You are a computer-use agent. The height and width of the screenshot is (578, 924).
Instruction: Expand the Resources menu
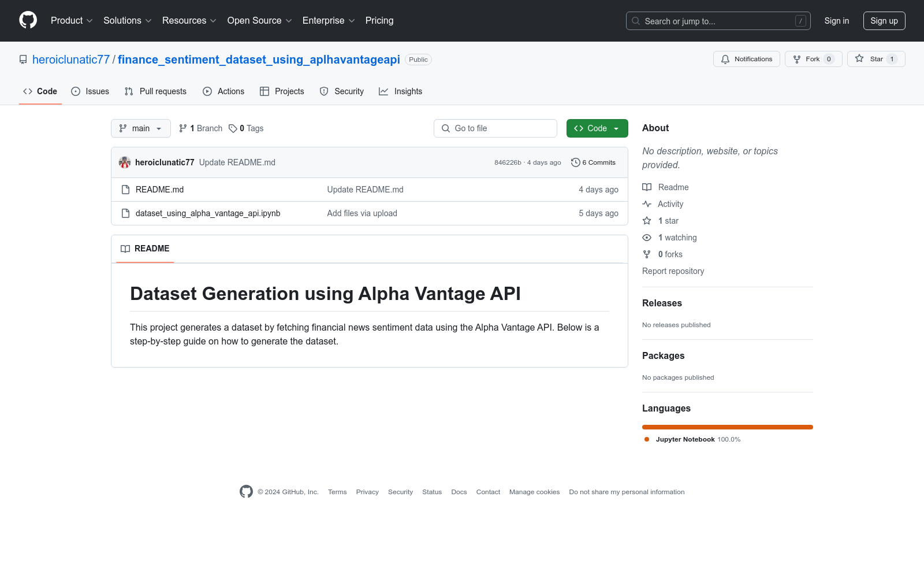189,20
